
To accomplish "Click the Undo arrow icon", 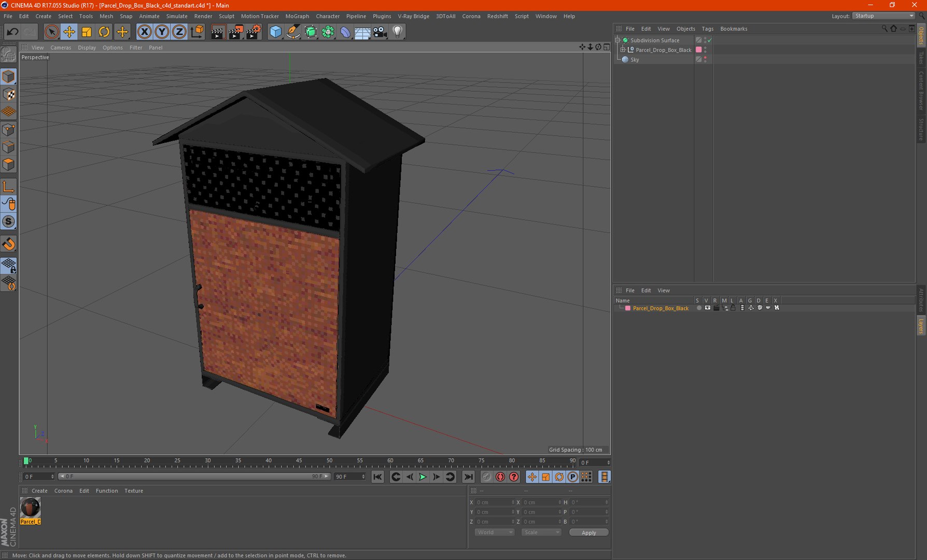I will 12,32.
